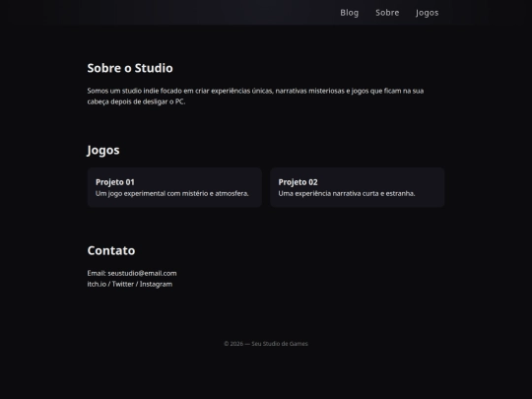Click the Projeto 01 card title

tap(115, 182)
